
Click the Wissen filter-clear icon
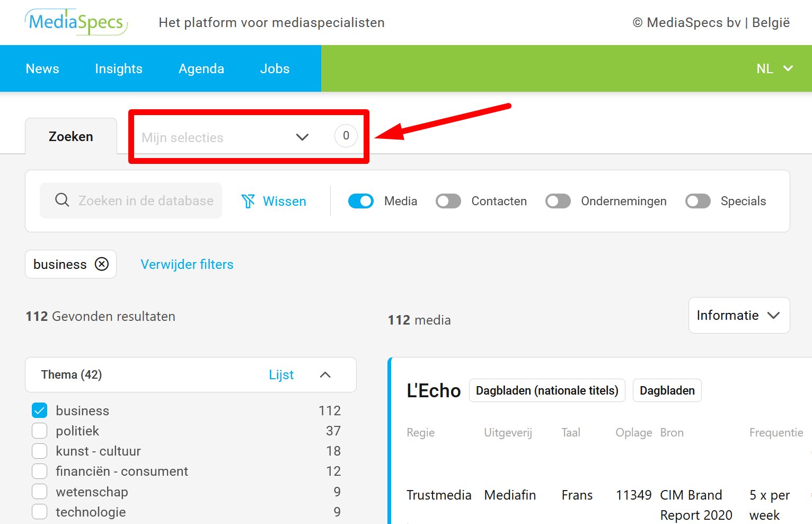pos(248,201)
